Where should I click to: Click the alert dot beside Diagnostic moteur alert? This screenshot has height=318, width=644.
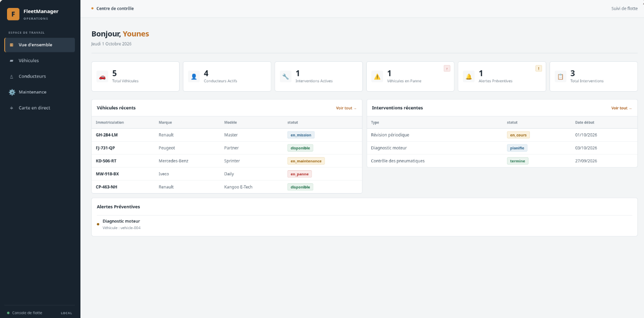click(x=98, y=224)
